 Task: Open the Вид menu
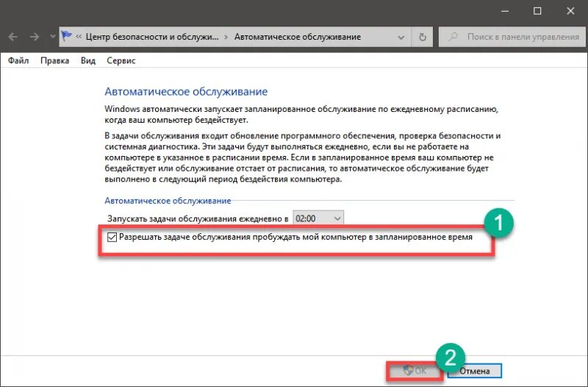[88, 60]
